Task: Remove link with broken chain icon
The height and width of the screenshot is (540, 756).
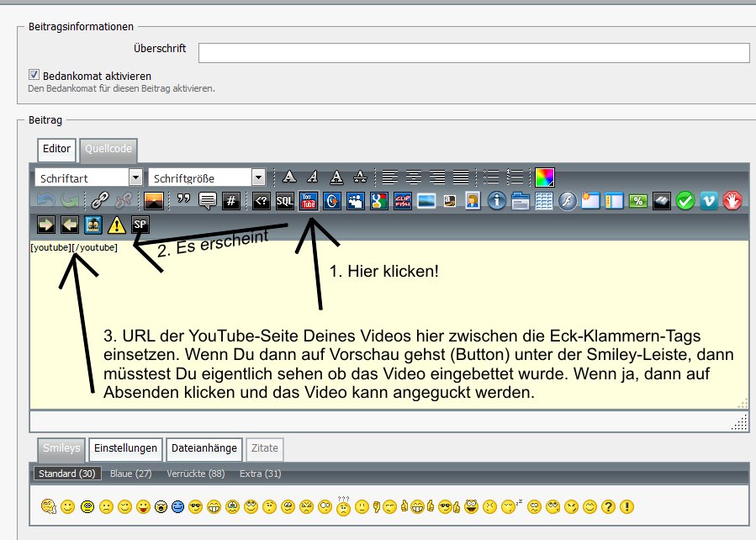Action: (x=124, y=200)
